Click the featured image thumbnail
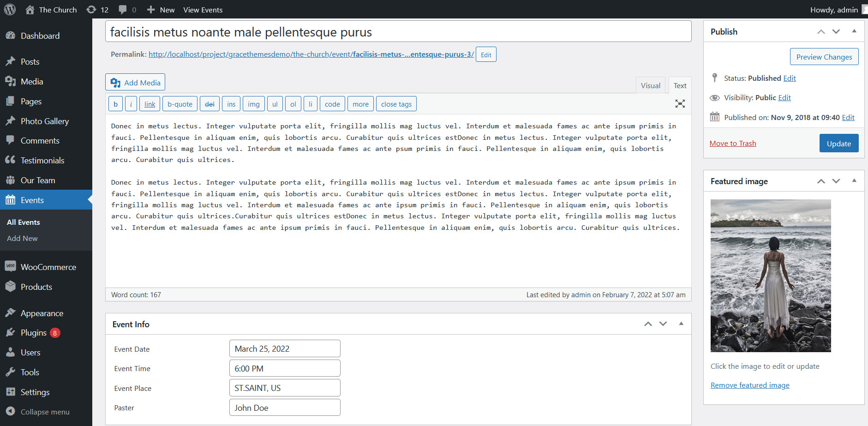This screenshot has width=868, height=426. coord(771,276)
